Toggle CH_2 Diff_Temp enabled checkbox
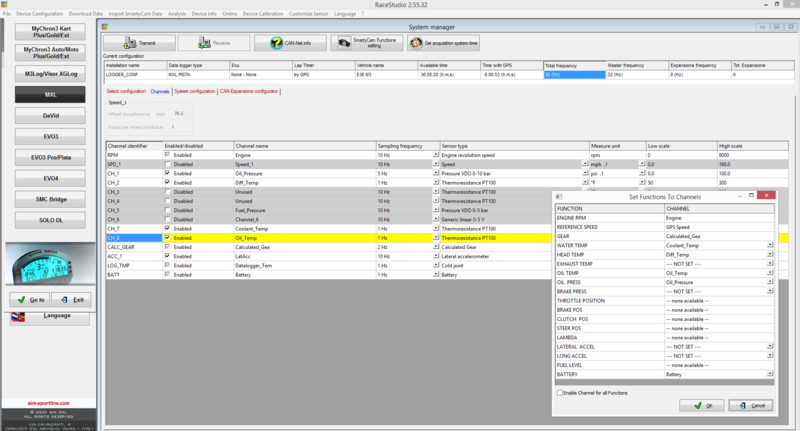 coord(167,183)
